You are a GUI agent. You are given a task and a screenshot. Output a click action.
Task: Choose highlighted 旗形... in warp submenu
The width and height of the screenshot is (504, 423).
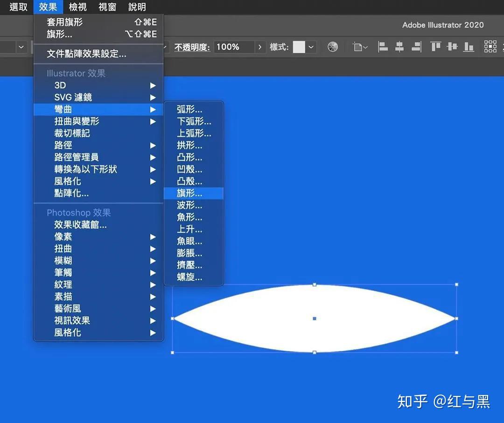194,194
